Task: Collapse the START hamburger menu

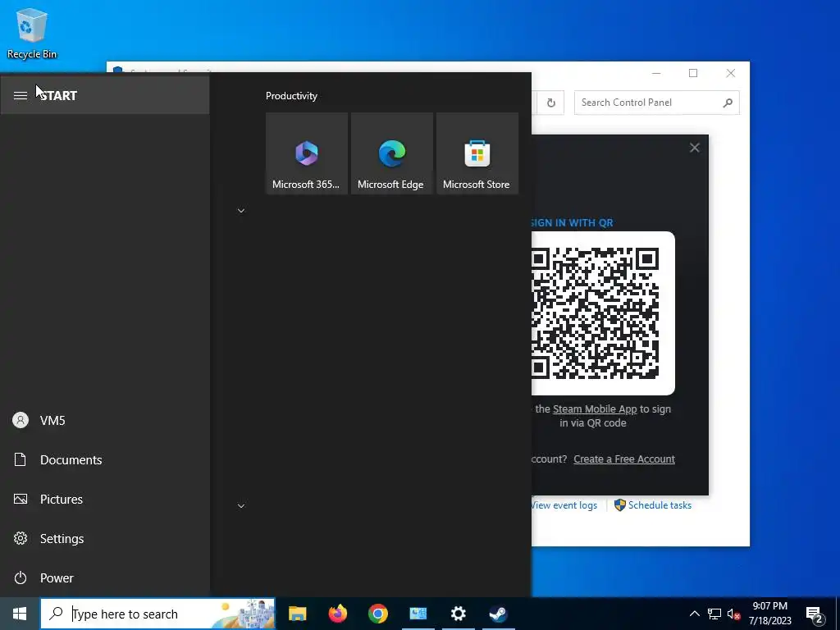Action: [x=21, y=95]
